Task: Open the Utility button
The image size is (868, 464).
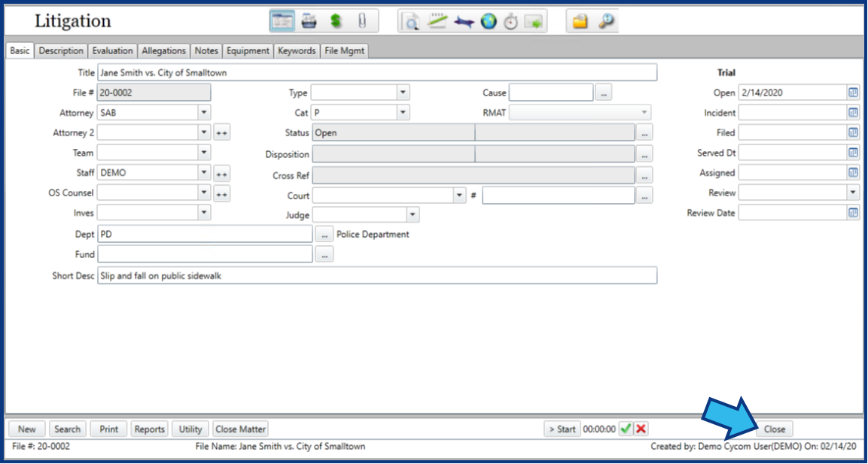Action: pyautogui.click(x=190, y=429)
